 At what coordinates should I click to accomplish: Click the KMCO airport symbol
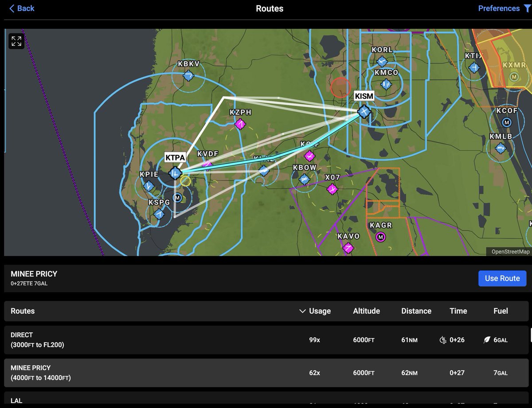[386, 84]
